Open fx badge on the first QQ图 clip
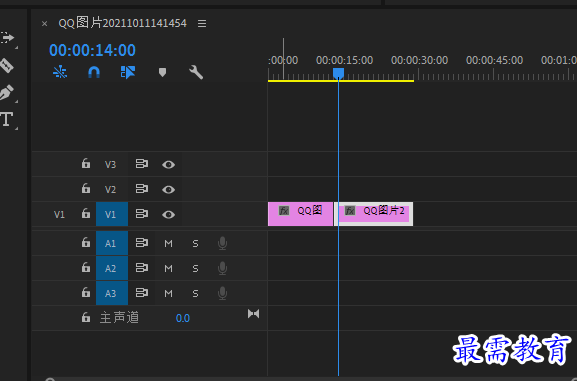Screen dimensions: 577x381 (x=284, y=211)
